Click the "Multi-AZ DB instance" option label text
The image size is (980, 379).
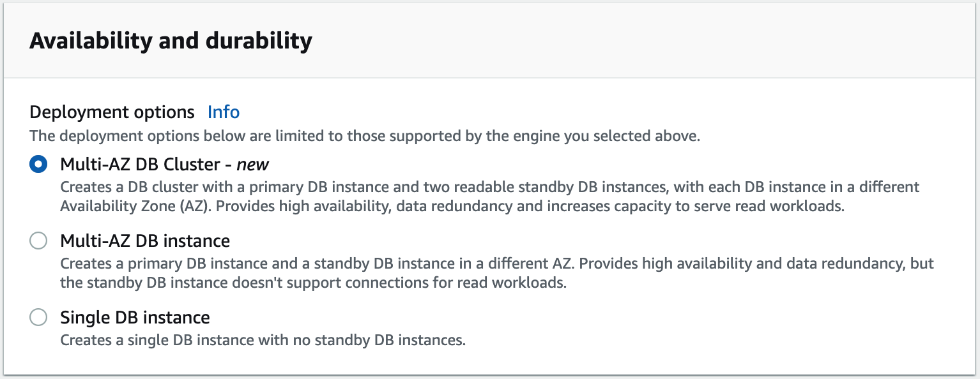(x=145, y=241)
